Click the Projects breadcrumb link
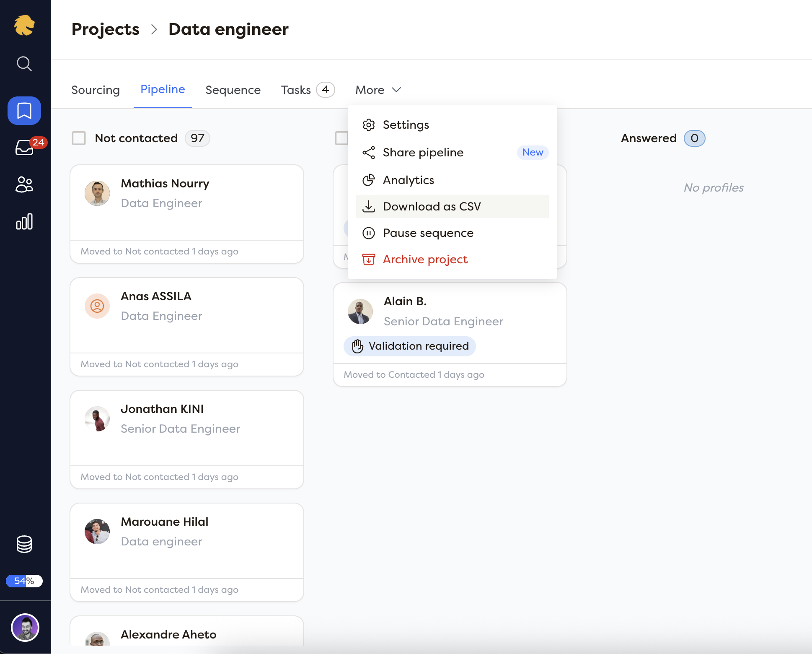812x654 pixels. tap(105, 29)
